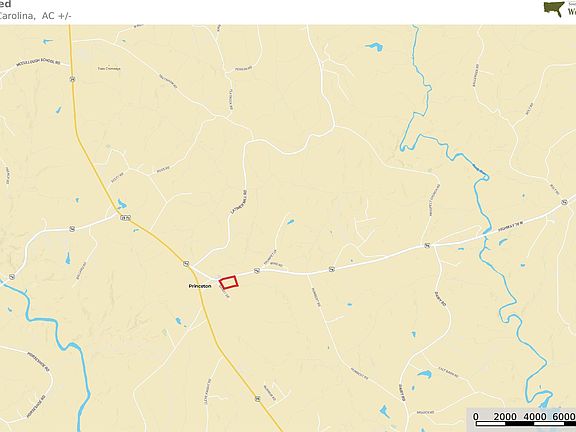Click the highway shield at the western junction
The height and width of the screenshot is (432, 576).
(x=125, y=218)
